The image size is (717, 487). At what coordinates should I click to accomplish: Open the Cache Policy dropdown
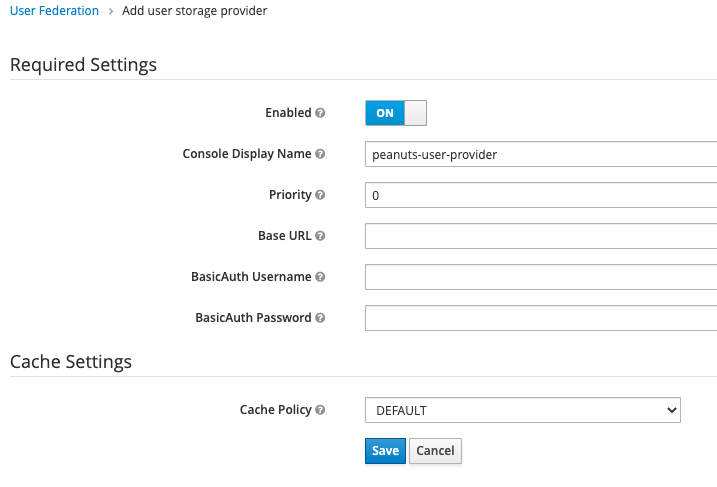click(x=523, y=410)
